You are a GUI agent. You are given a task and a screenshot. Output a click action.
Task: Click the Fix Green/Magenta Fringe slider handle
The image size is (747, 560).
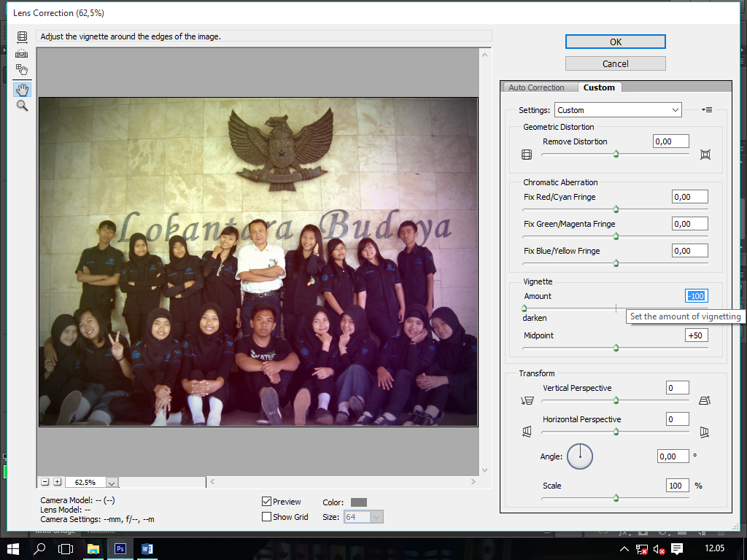[x=616, y=236]
